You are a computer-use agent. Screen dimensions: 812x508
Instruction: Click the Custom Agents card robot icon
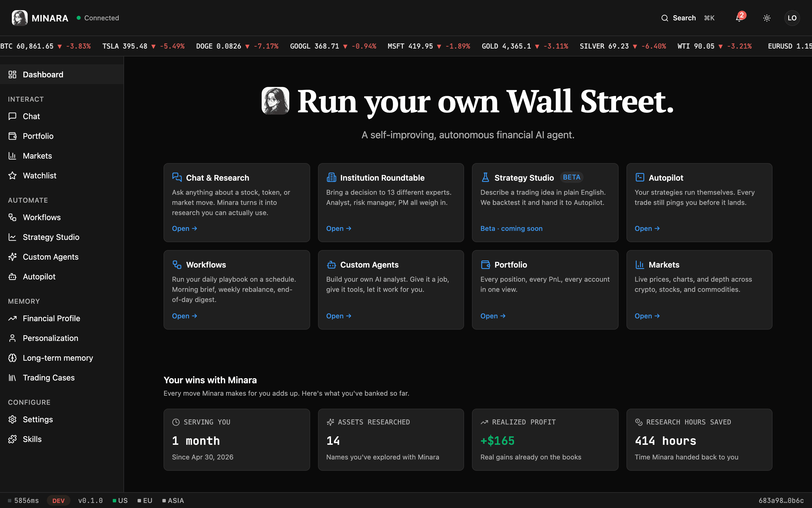pyautogui.click(x=331, y=265)
